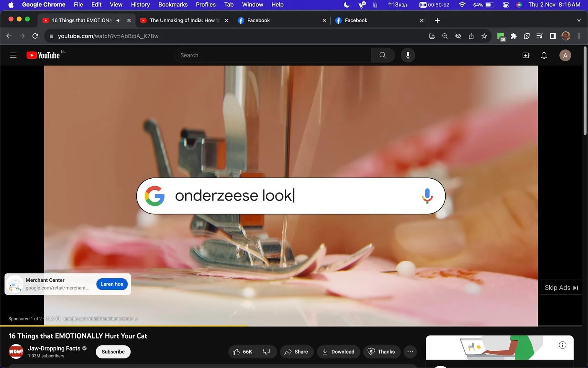Open the Siri icon in menu bar
The image size is (588, 368).
point(519,5)
